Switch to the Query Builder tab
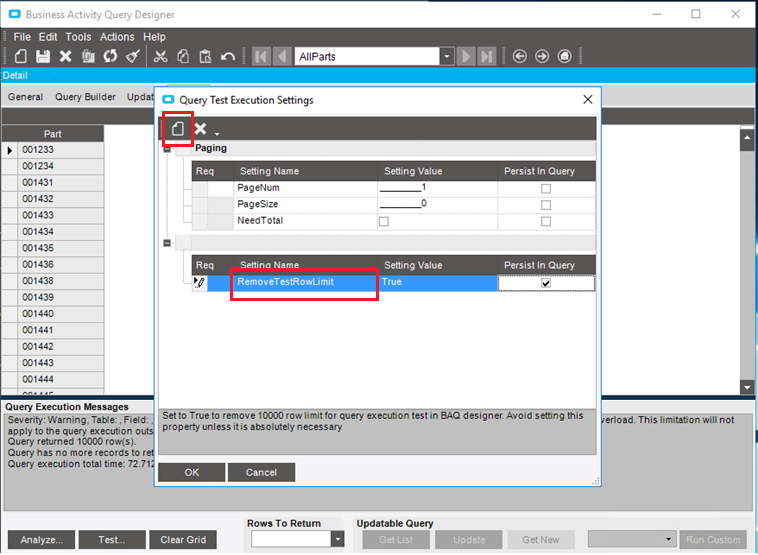The width and height of the screenshot is (758, 555). click(85, 97)
